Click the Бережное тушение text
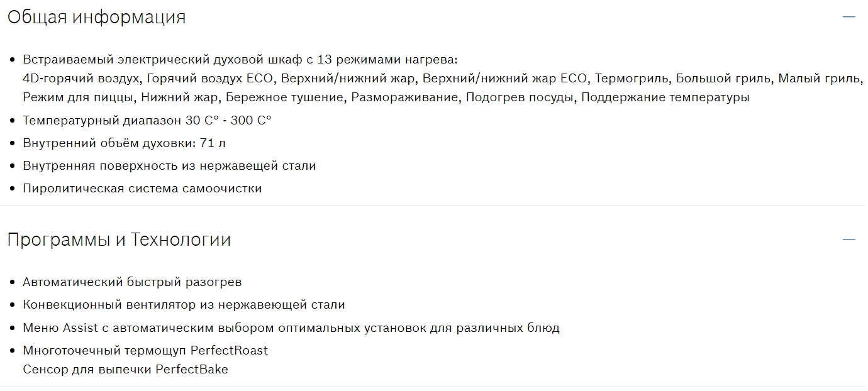This screenshot has height=391, width=868. pyautogui.click(x=284, y=97)
